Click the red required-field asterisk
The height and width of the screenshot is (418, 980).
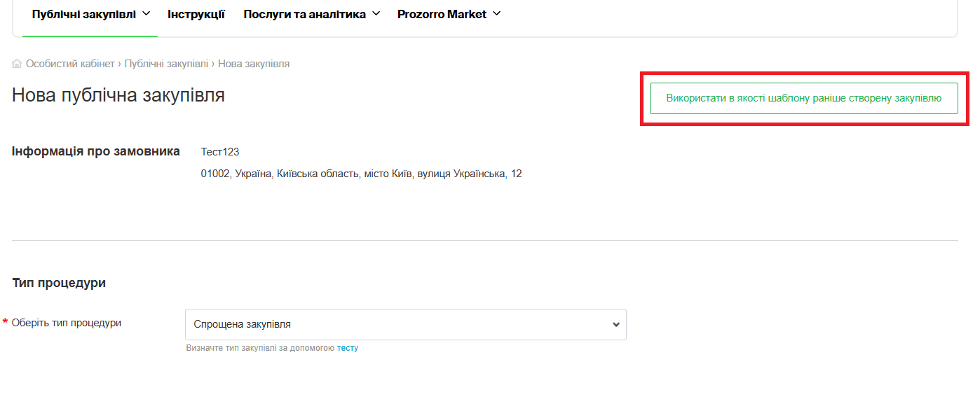pos(6,322)
